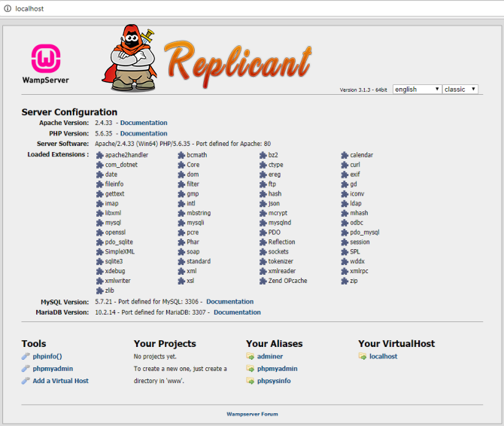504x426 pixels.
Task: Click folder icon beside Aliases phpmyadmin
Action: click(x=250, y=369)
